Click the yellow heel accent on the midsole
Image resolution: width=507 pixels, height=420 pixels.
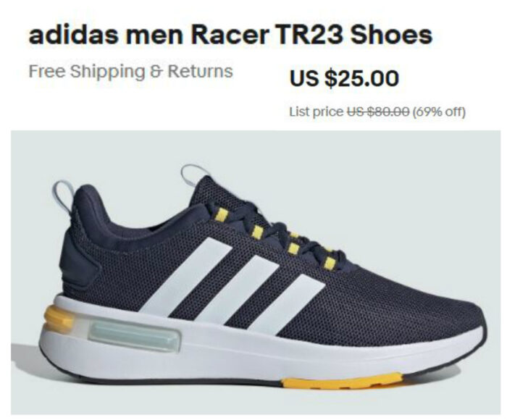60,317
